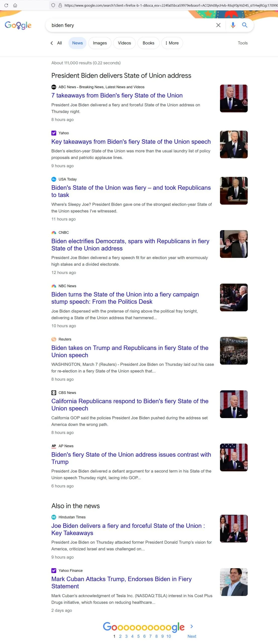278x644 pixels.
Task: Switch to the Images tab
Action: [100, 43]
